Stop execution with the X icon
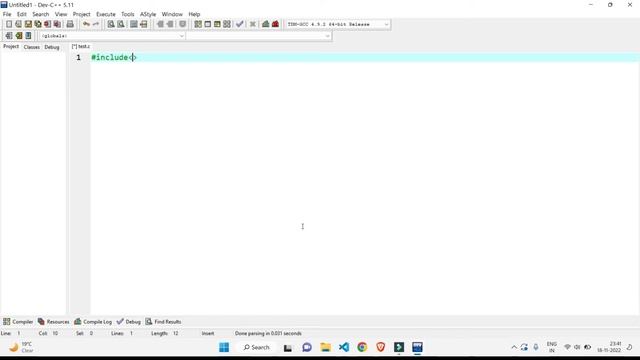Screen dimensions: 640x360 (253, 24)
